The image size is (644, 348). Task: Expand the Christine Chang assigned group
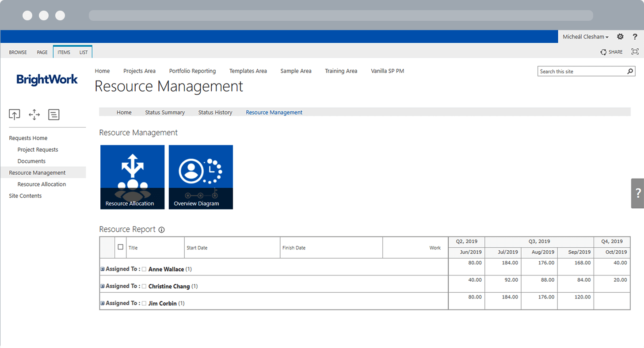pyautogui.click(x=103, y=286)
